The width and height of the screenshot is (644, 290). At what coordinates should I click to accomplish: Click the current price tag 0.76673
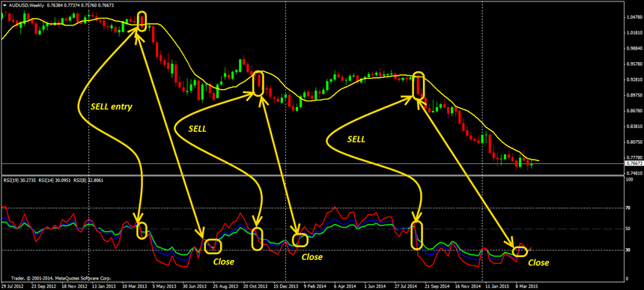tap(634, 163)
